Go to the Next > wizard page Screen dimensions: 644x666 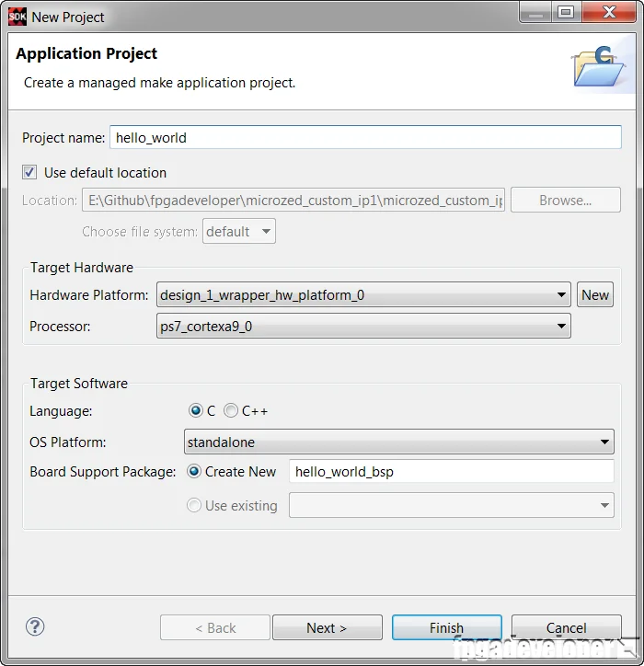point(328,627)
